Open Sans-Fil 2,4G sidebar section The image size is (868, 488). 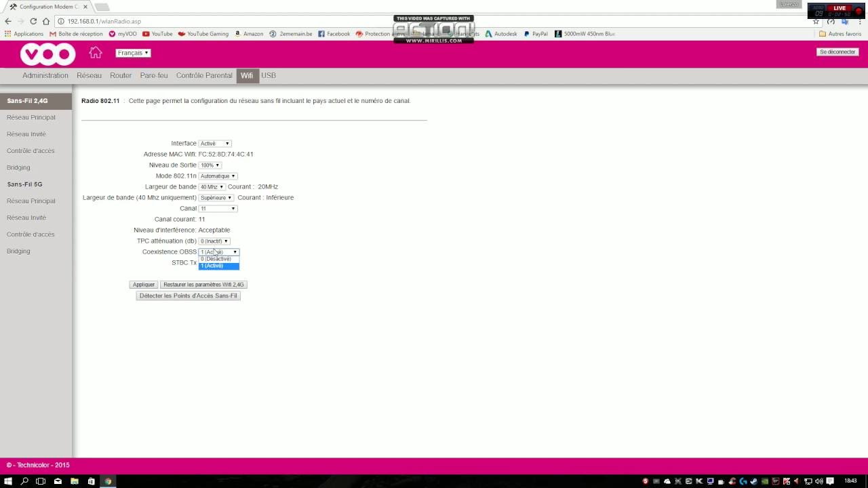click(x=35, y=101)
